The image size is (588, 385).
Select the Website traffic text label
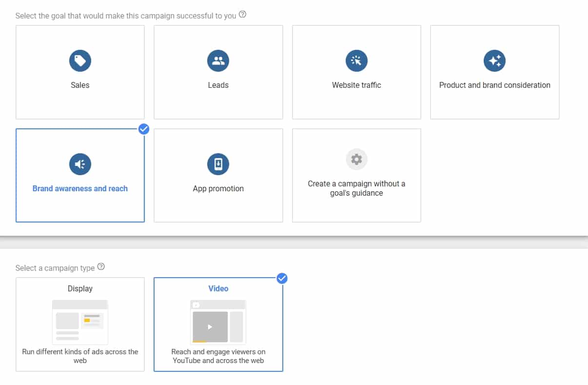coord(356,85)
